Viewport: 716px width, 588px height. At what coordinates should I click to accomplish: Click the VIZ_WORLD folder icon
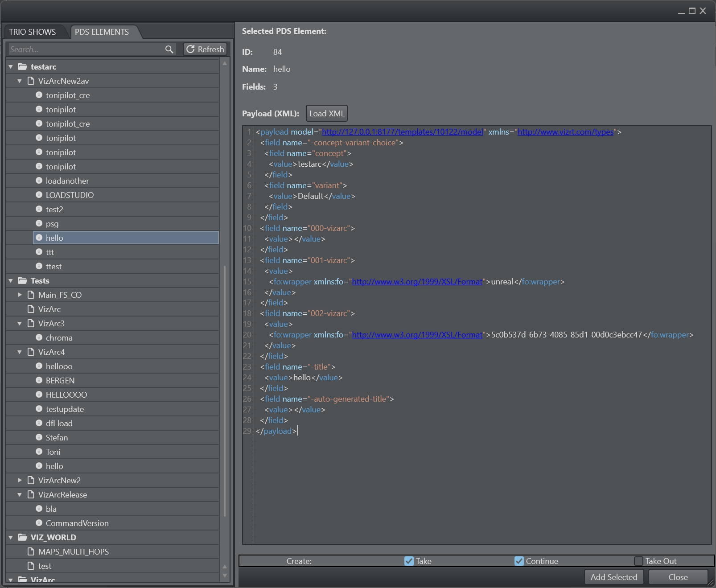pyautogui.click(x=22, y=537)
